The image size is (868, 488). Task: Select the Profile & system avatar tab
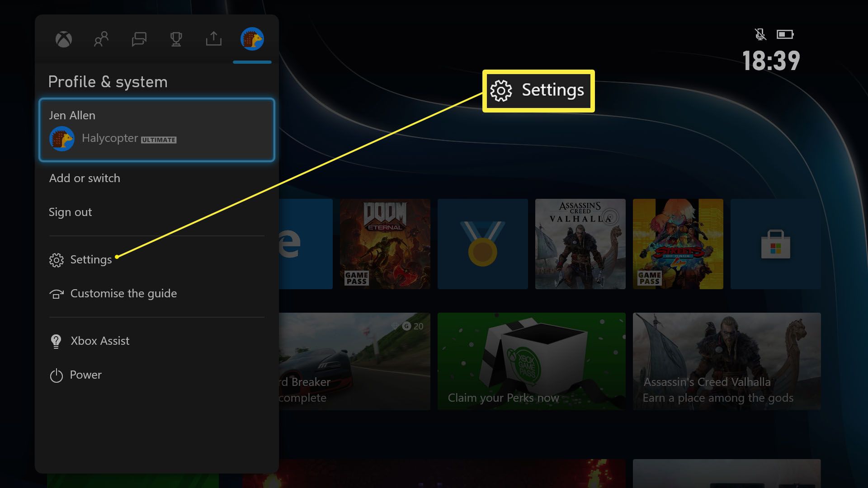(x=252, y=39)
